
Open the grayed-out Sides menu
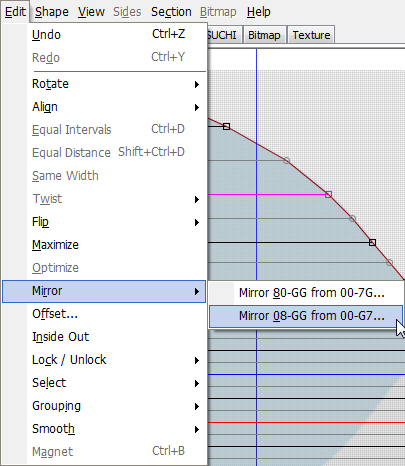click(x=127, y=12)
